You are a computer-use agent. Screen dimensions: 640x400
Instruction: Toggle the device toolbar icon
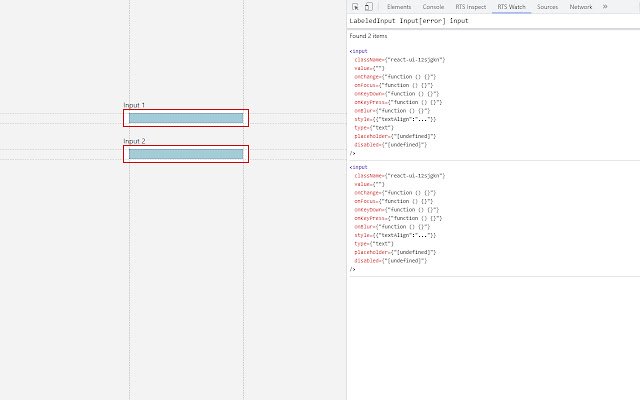(369, 7)
